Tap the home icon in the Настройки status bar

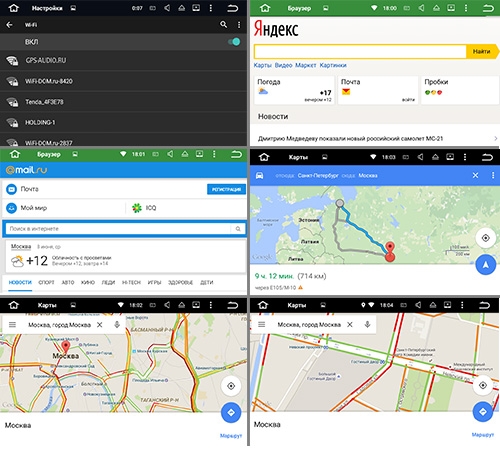pyautogui.click(x=14, y=8)
